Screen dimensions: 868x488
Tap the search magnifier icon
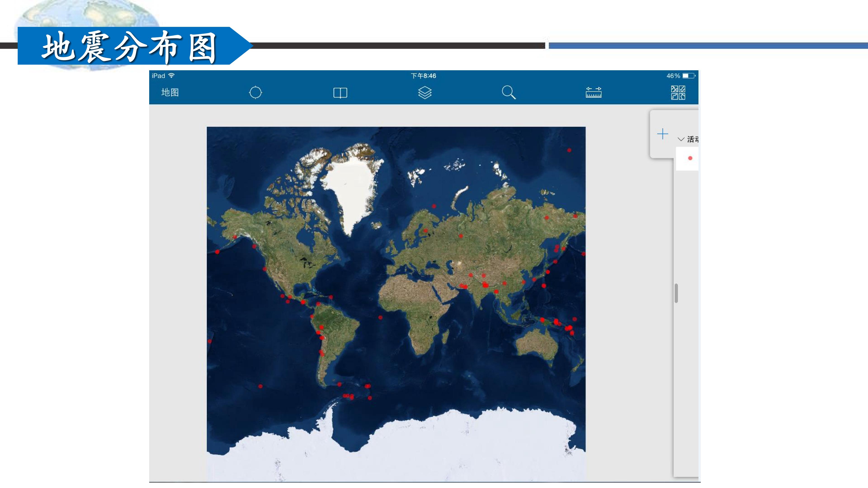pos(509,92)
